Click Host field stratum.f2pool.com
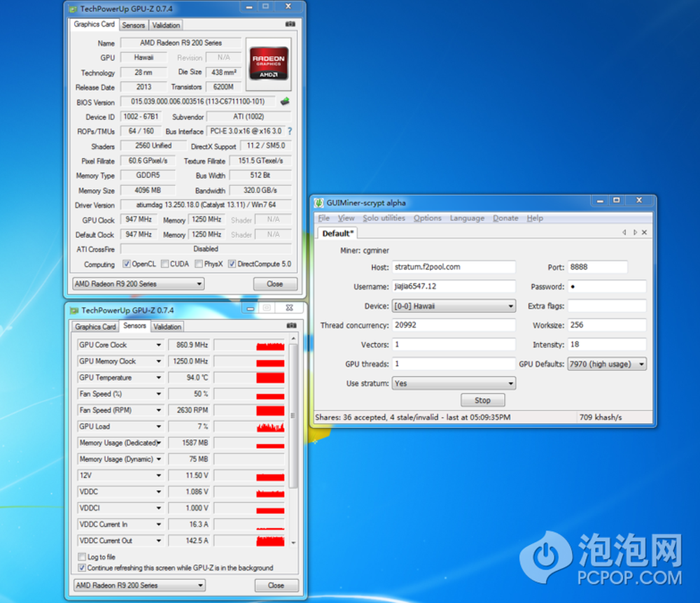The height and width of the screenshot is (603, 700). (454, 267)
